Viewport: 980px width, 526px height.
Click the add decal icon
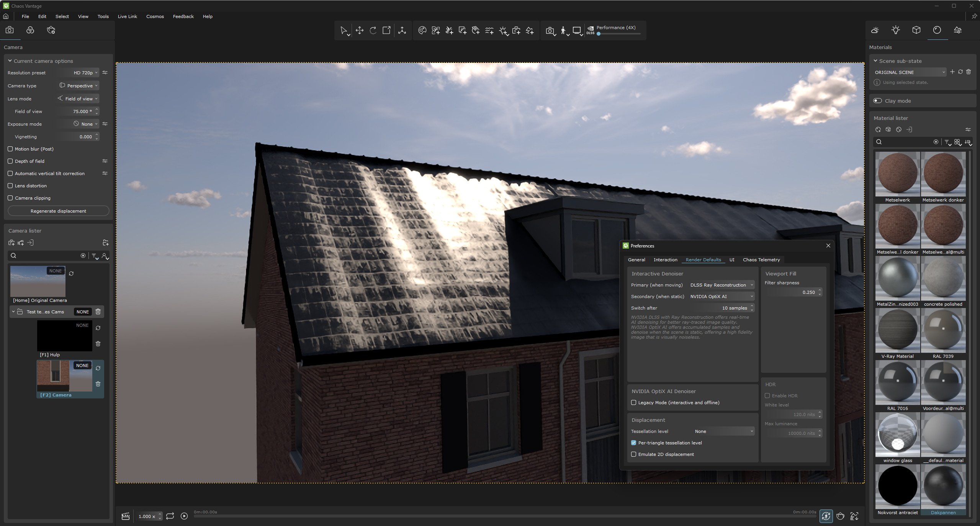pyautogui.click(x=462, y=31)
